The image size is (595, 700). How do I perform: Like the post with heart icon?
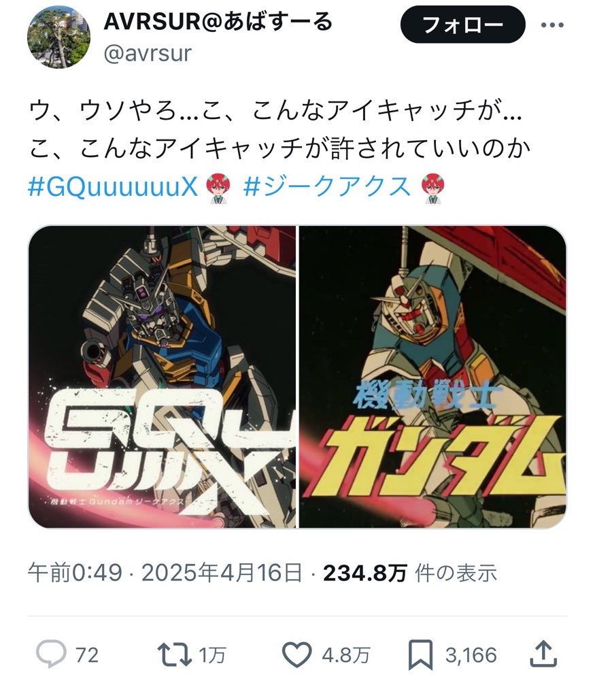297,655
